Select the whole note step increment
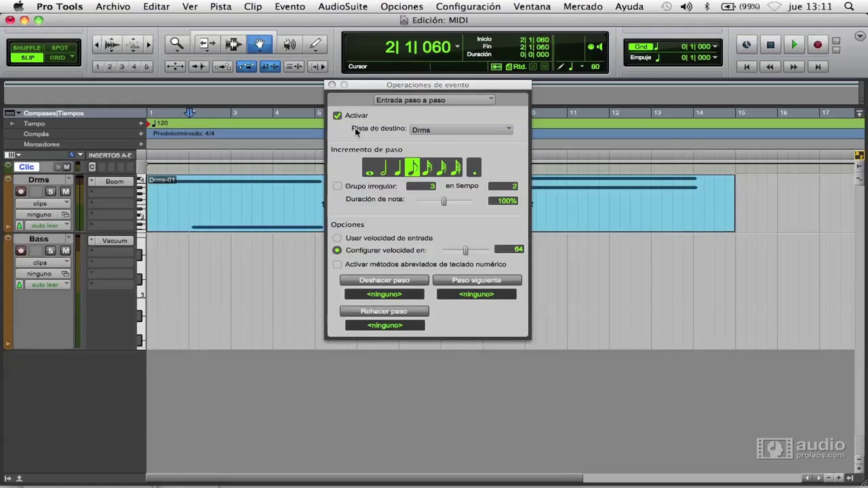 tap(369, 167)
